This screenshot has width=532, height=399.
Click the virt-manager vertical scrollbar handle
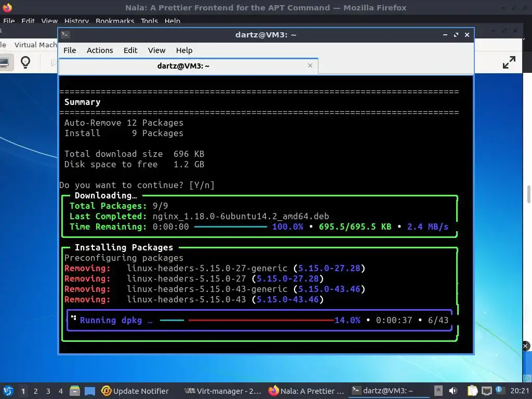coord(528,194)
